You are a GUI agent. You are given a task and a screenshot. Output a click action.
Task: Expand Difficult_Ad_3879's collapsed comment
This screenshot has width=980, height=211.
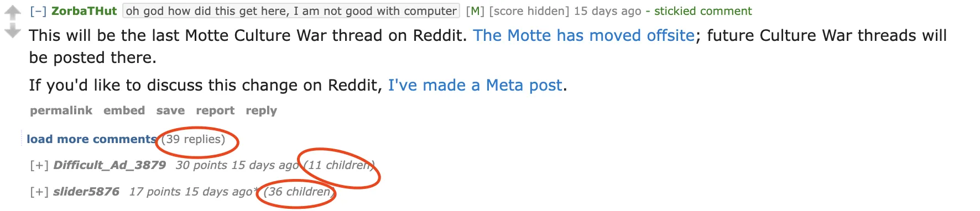(x=39, y=165)
